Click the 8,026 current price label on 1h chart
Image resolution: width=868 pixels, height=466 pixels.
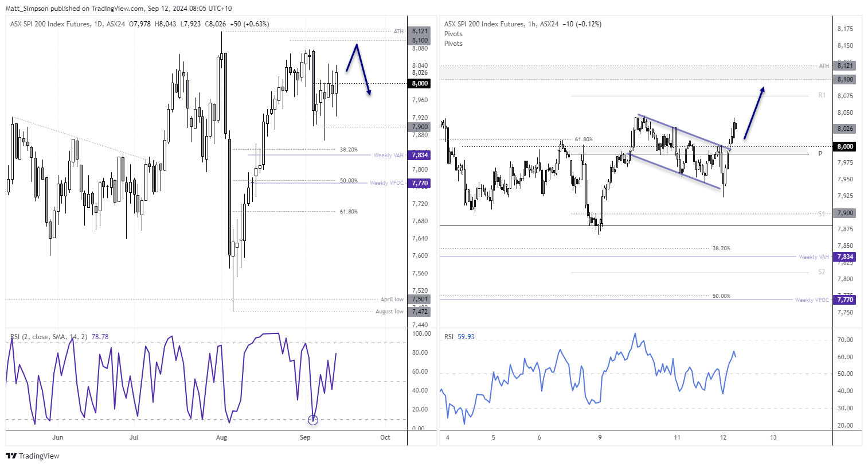pyautogui.click(x=845, y=129)
